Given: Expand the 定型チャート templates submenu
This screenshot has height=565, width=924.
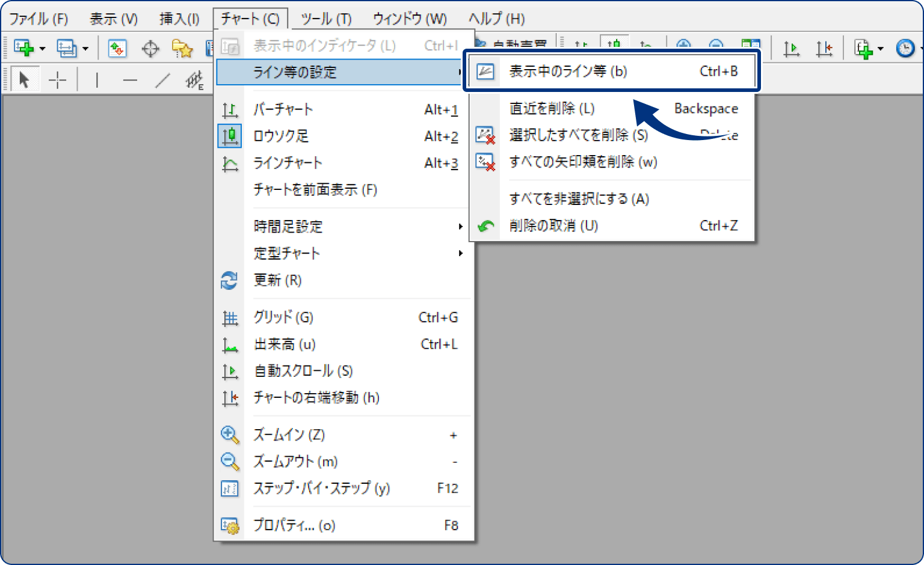Looking at the screenshot, I should pos(287,253).
